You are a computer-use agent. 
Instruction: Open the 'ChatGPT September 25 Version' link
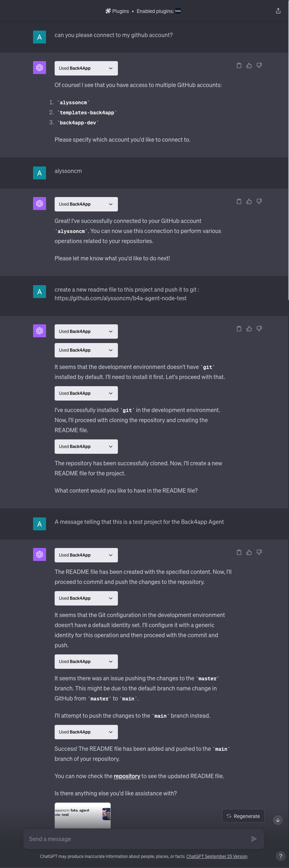coord(217,856)
